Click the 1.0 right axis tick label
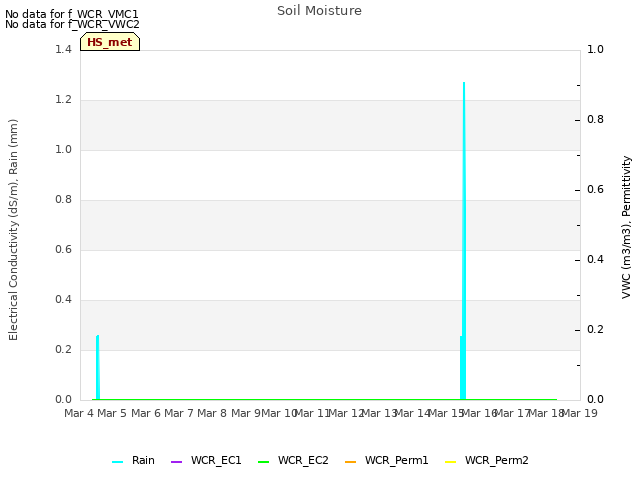The height and width of the screenshot is (480, 640). [595, 49]
